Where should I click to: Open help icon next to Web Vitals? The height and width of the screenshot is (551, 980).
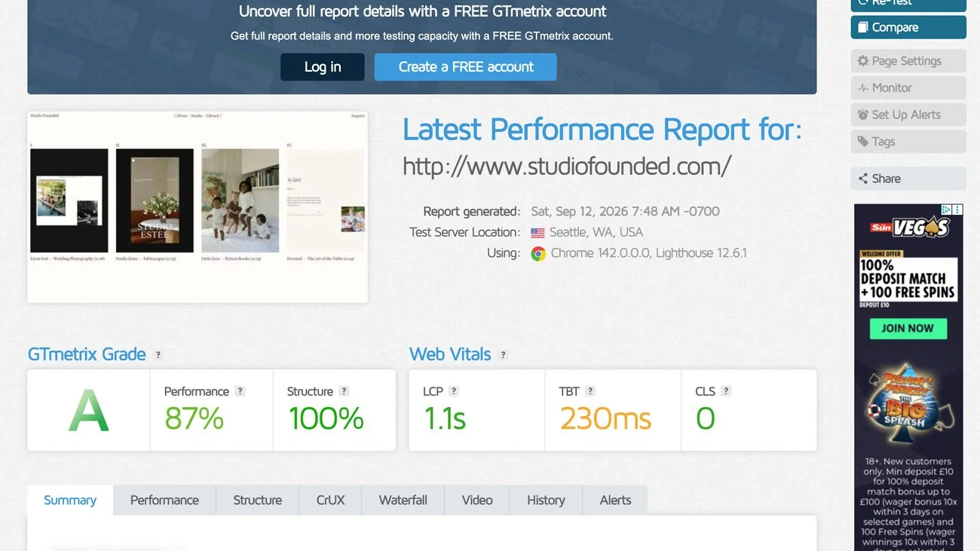pos(503,355)
